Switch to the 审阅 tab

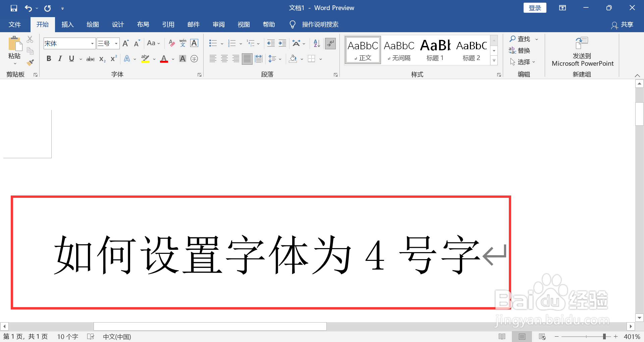point(218,24)
